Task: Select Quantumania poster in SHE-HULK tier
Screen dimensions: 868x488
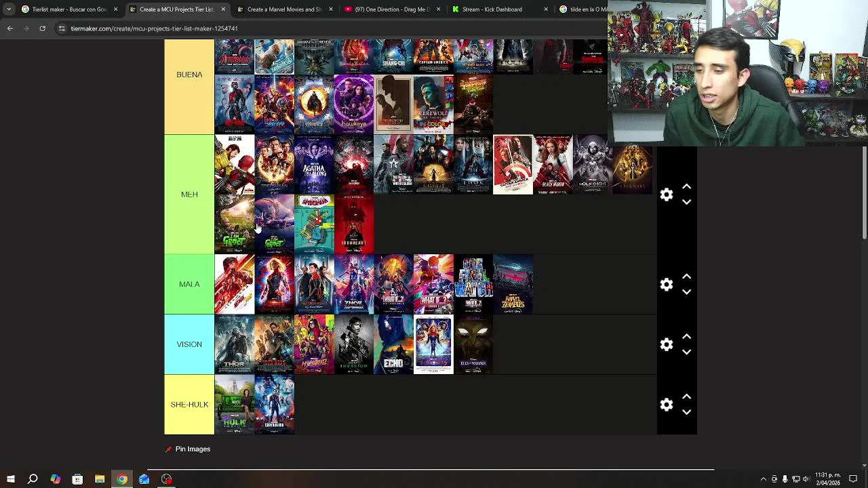Action: (275, 405)
